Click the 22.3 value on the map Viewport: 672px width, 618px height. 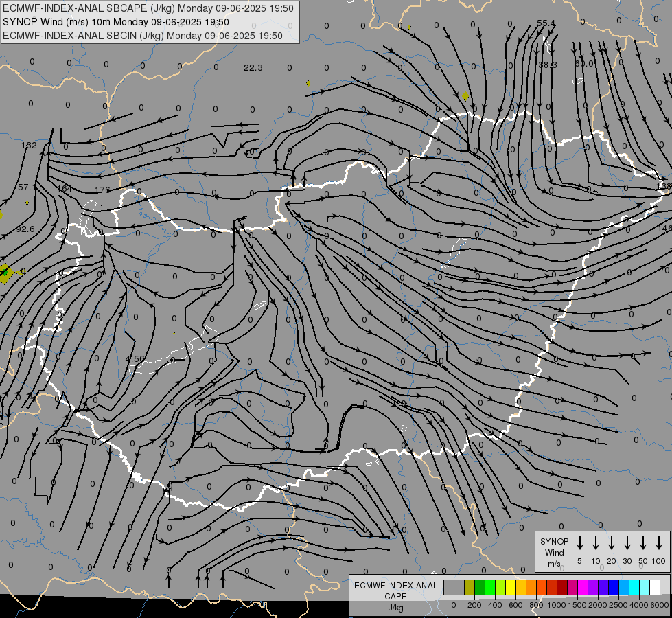pyautogui.click(x=253, y=68)
